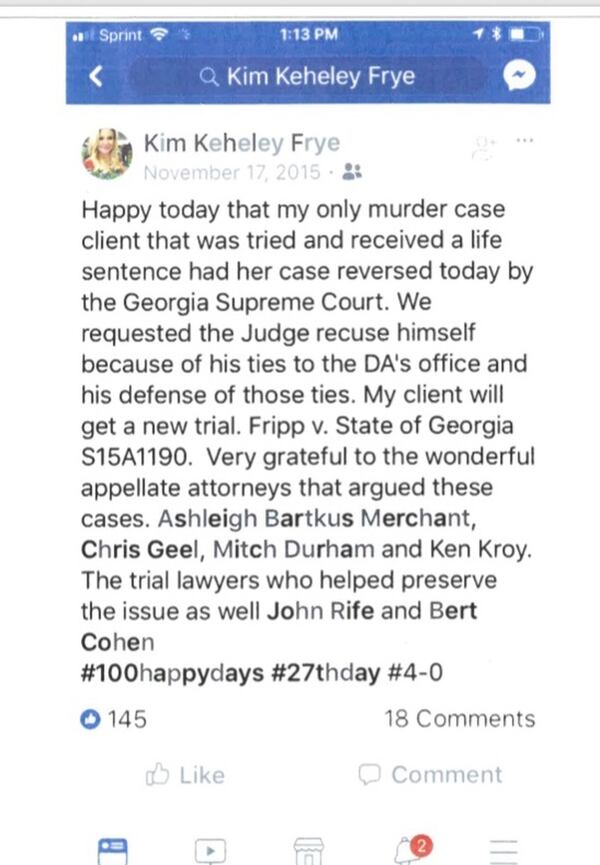Screen dimensions: 600x865
Task: View the 145 reactions on the post
Action: [114, 719]
